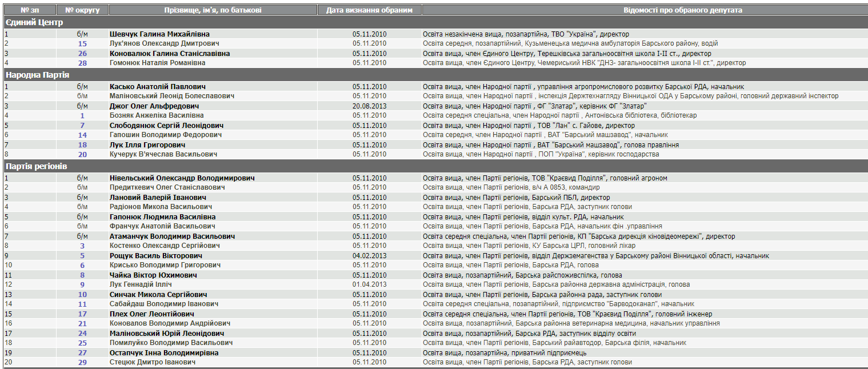Click "Прізвище, ім'я, по батькові" column header
This screenshot has height=369, width=868.
pos(213,10)
